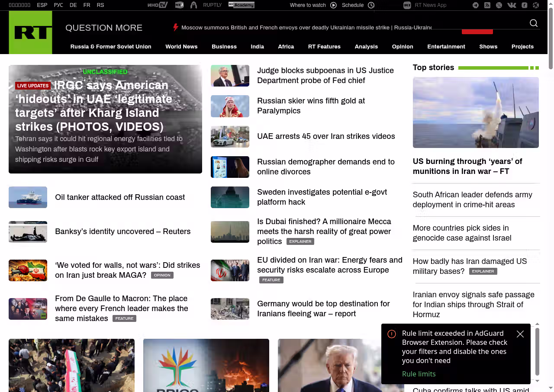
Task: Select the Entertainment menu item
Action: point(446,47)
